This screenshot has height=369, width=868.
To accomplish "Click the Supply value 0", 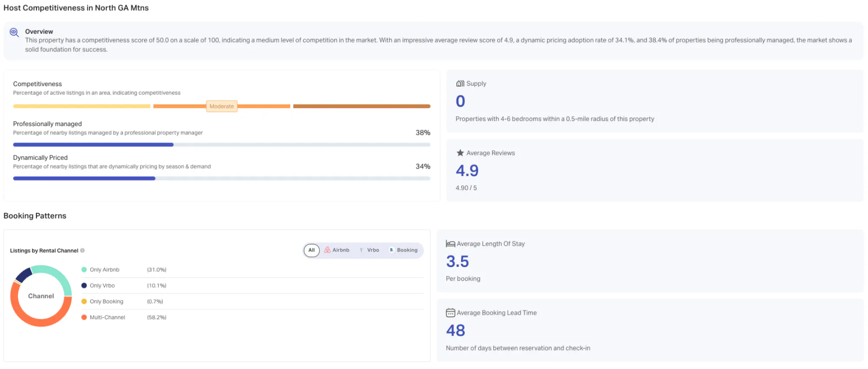I will tap(460, 101).
